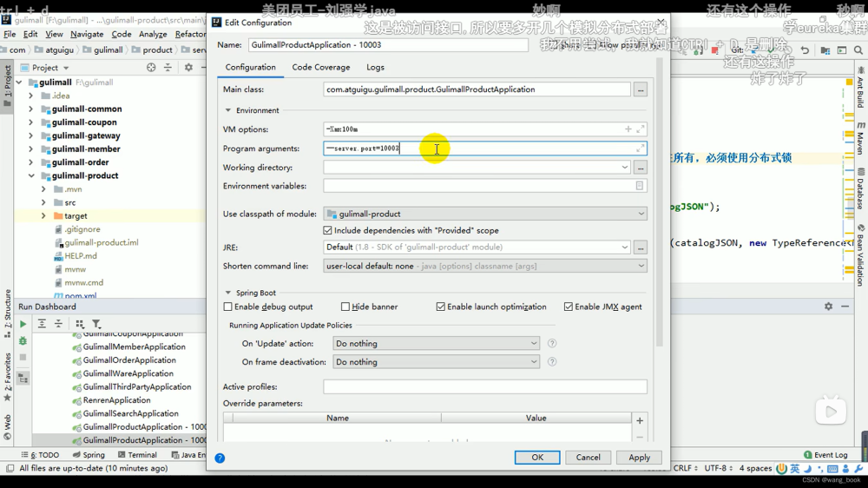Click OK button
The width and height of the screenshot is (868, 488).
pos(537,458)
